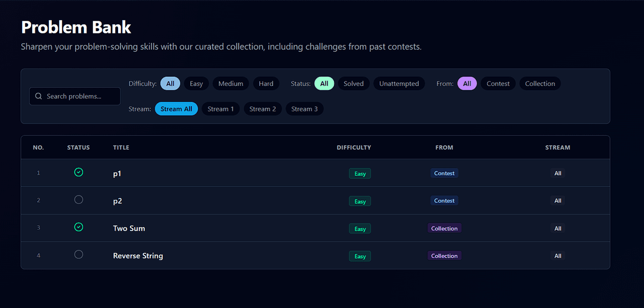Click Contest badge on p2 row
This screenshot has height=308, width=644.
pos(444,201)
